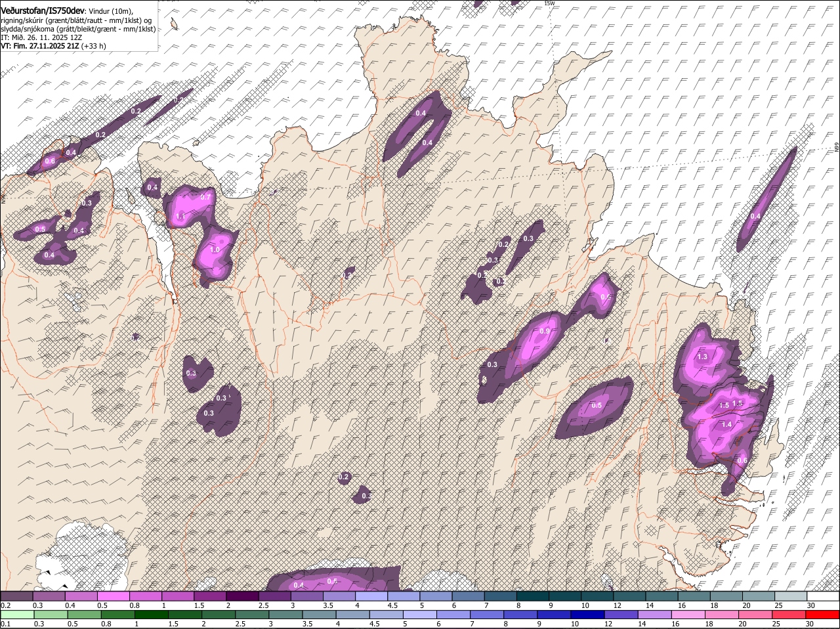Select the 1.0 precipitation label on the map
The width and height of the screenshot is (840, 629).
pos(215,250)
